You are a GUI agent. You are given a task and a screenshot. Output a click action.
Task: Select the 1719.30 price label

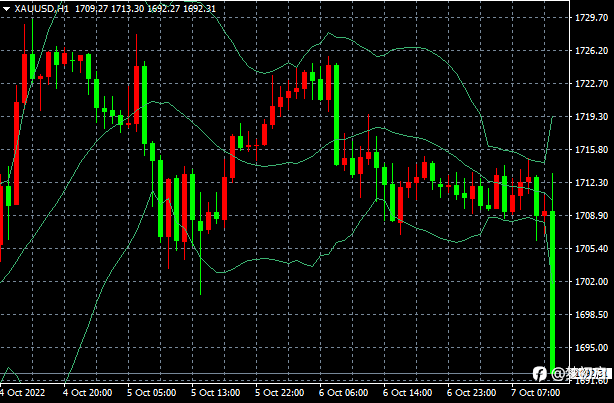[x=591, y=117]
